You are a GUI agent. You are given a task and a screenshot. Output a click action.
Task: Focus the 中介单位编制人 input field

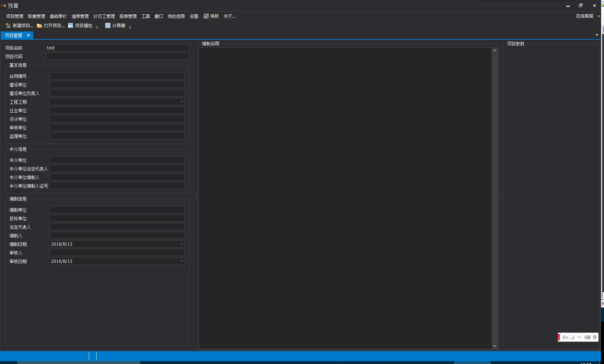[117, 177]
